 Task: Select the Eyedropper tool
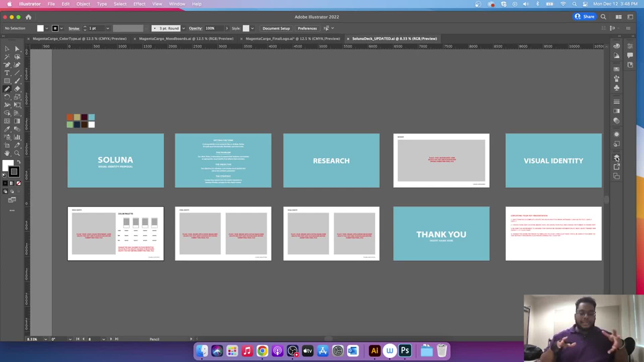(7, 129)
